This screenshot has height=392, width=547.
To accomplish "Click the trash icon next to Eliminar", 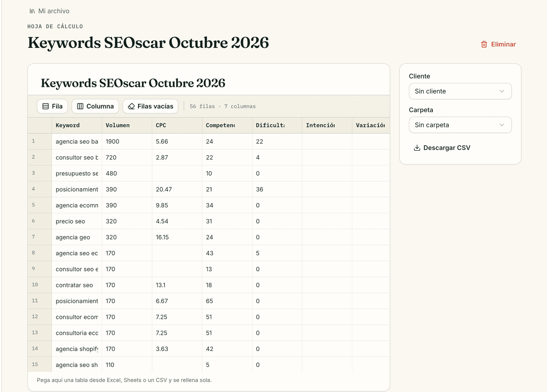I will 484,44.
